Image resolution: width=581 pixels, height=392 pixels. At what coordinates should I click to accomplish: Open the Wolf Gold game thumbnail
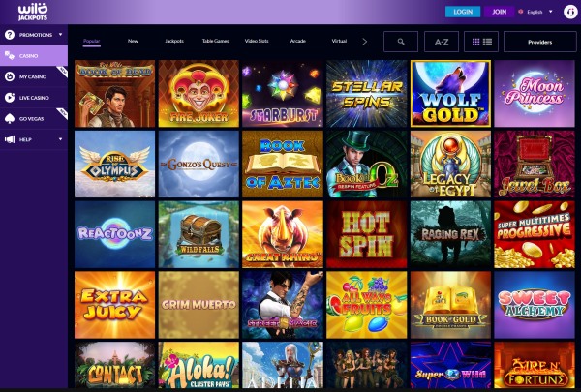(450, 93)
